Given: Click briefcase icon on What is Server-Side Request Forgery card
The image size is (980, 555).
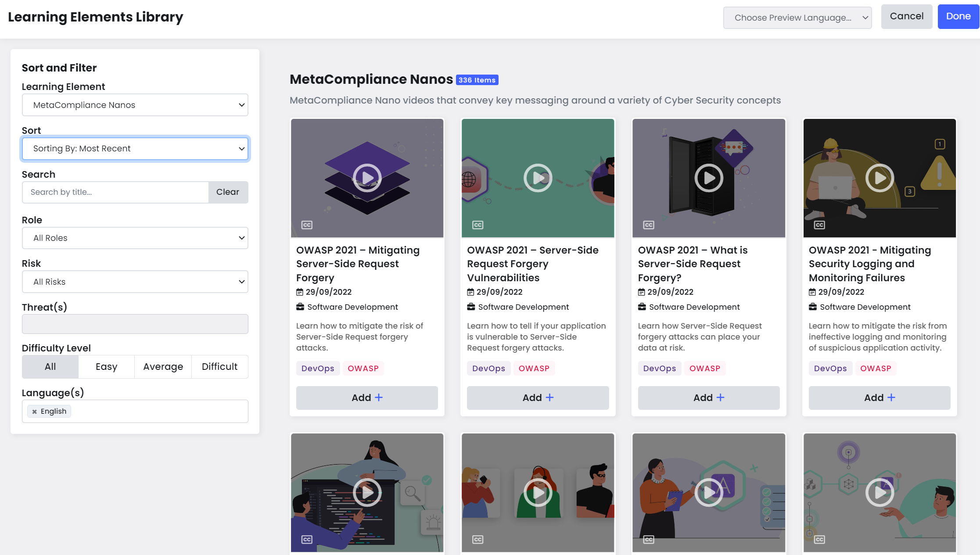Looking at the screenshot, I should coord(642,307).
